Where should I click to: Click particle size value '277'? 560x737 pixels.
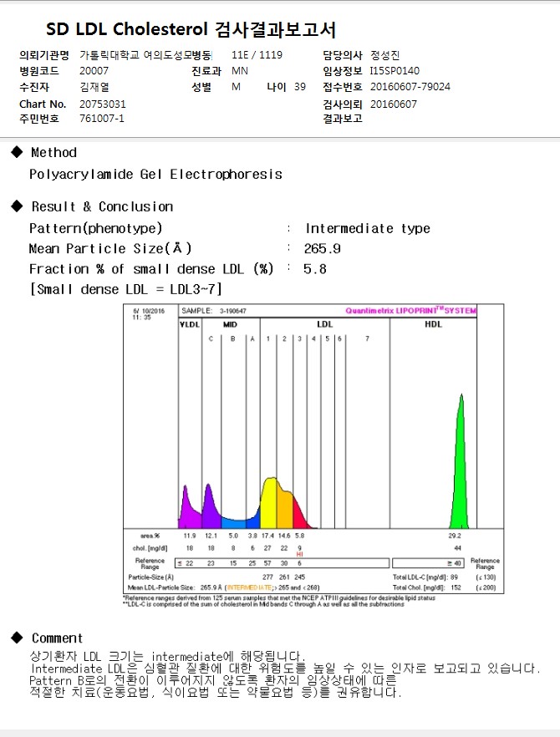coord(267,577)
